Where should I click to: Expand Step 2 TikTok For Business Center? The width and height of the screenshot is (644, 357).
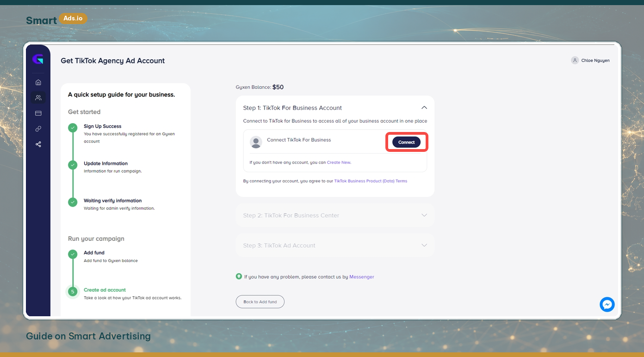424,215
